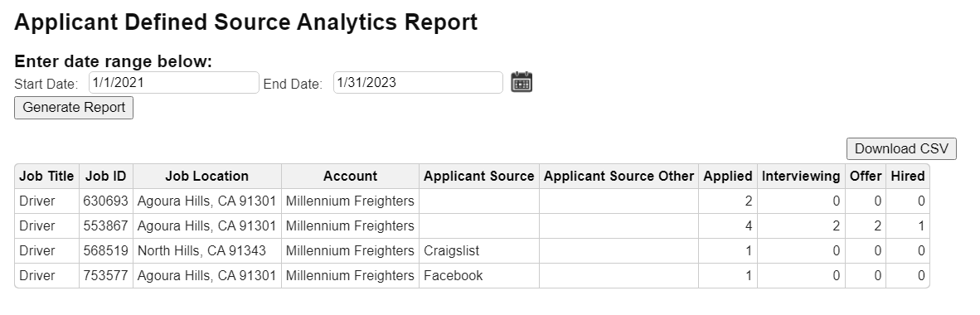Select the Interviewing column header
This screenshot has width=980, height=315.
click(x=801, y=177)
